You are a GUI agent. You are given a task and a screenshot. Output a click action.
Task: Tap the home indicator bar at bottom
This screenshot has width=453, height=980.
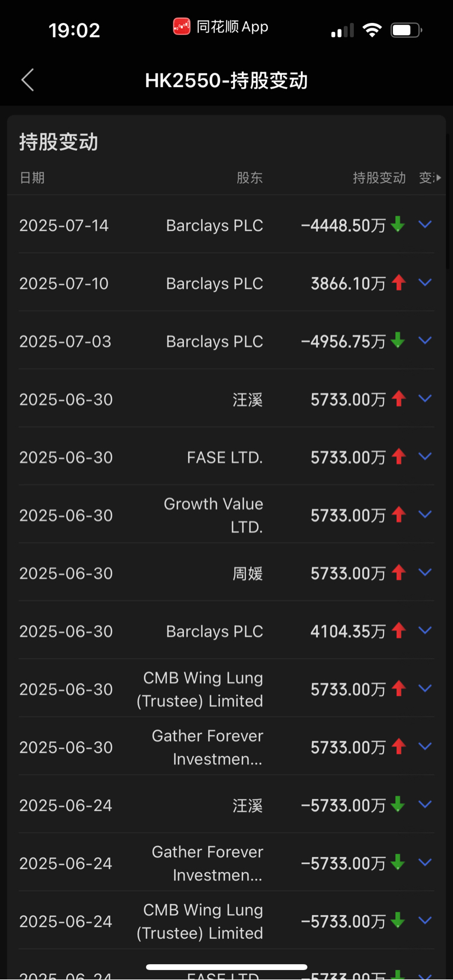(x=226, y=967)
